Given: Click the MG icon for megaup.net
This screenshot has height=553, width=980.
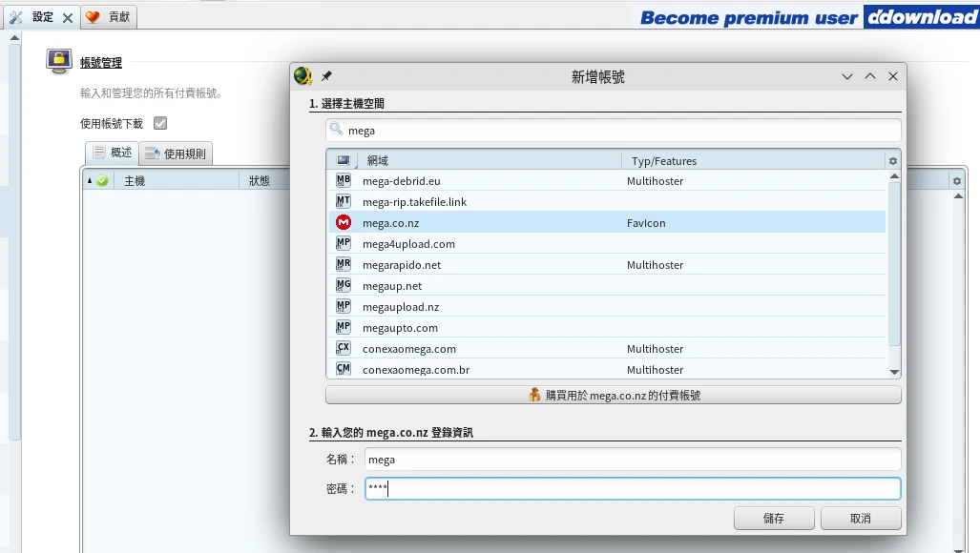Looking at the screenshot, I should (x=344, y=285).
